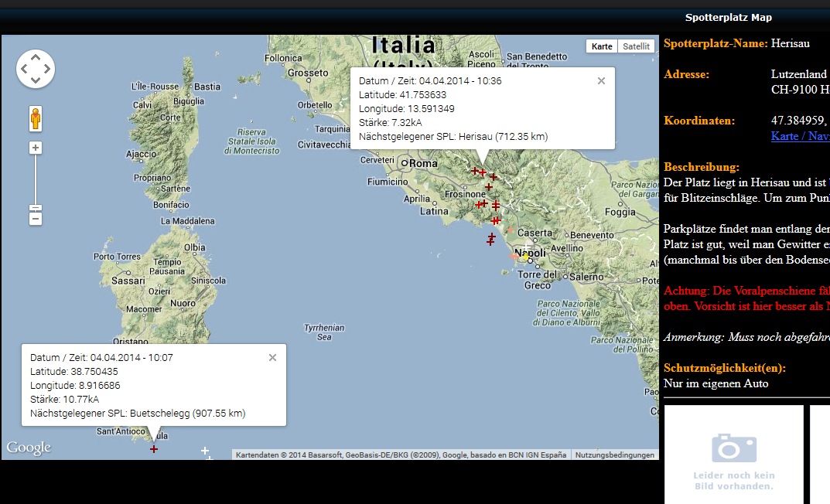Click the red lightning marker near Sant'Antioco
This screenshot has width=830, height=504.
pos(154,449)
